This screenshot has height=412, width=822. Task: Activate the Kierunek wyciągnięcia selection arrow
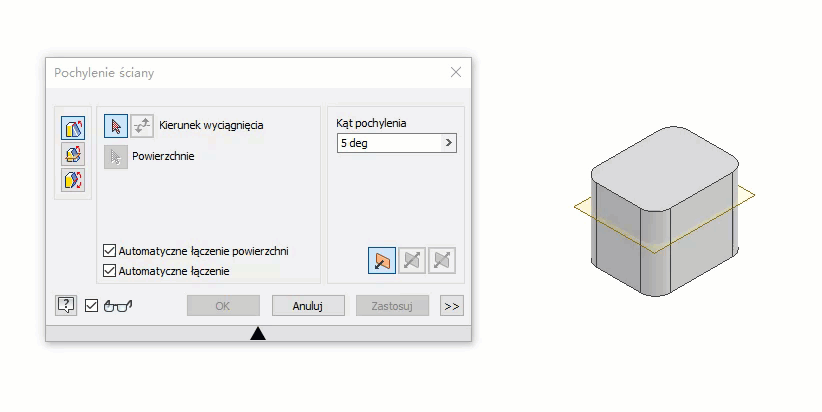pos(116,126)
